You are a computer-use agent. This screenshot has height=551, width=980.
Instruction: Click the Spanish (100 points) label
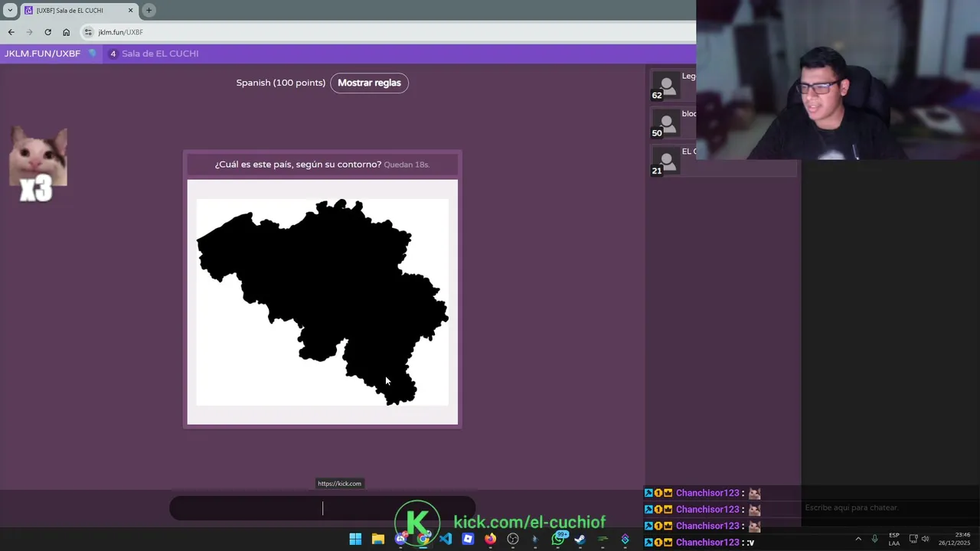click(280, 83)
